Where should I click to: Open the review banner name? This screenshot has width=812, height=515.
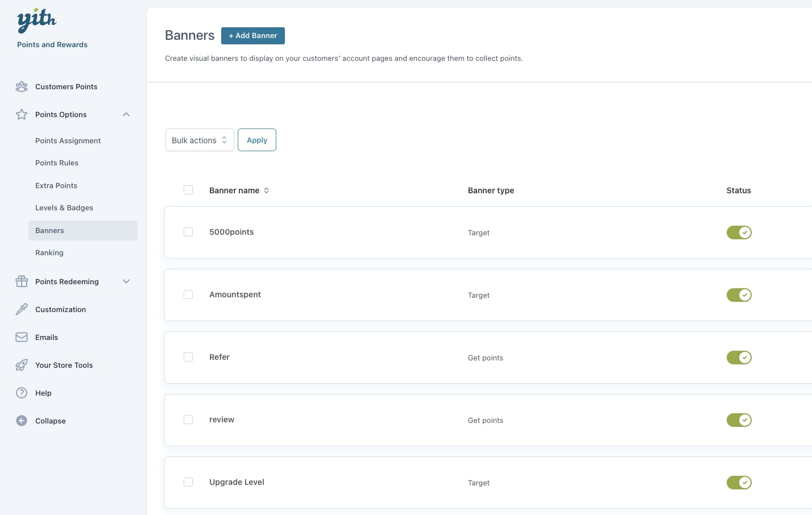[222, 420]
